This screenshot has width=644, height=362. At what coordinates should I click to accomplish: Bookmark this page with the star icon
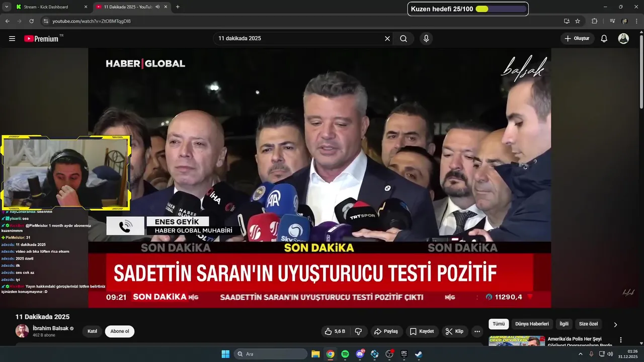point(578,21)
